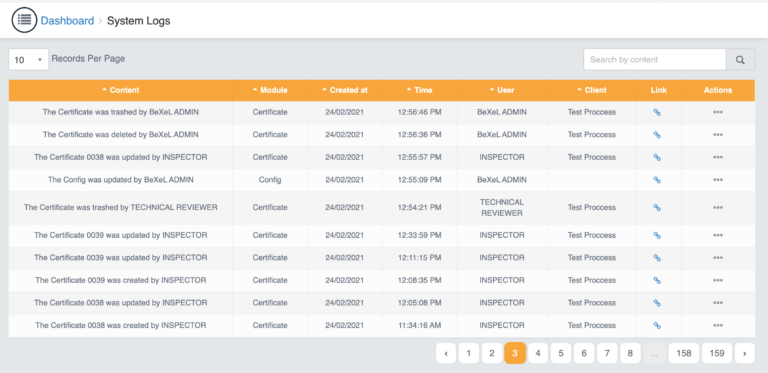Click the Link column header
The width and height of the screenshot is (768, 373).
pos(659,90)
